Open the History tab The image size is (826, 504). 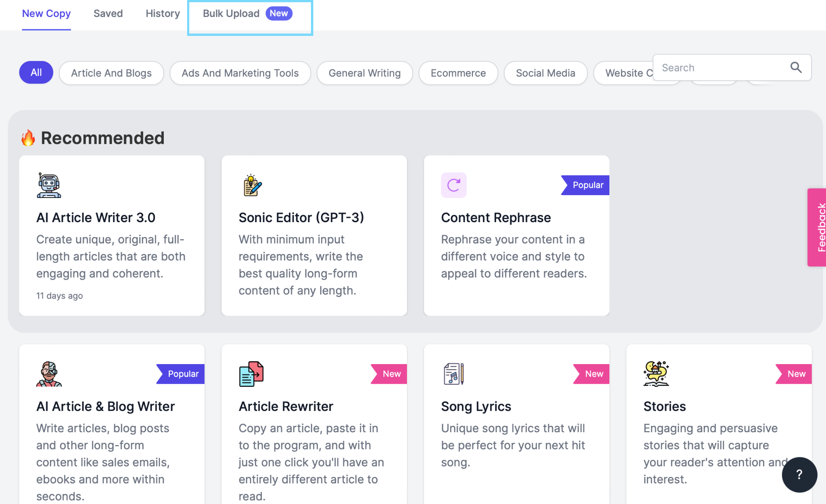[163, 14]
